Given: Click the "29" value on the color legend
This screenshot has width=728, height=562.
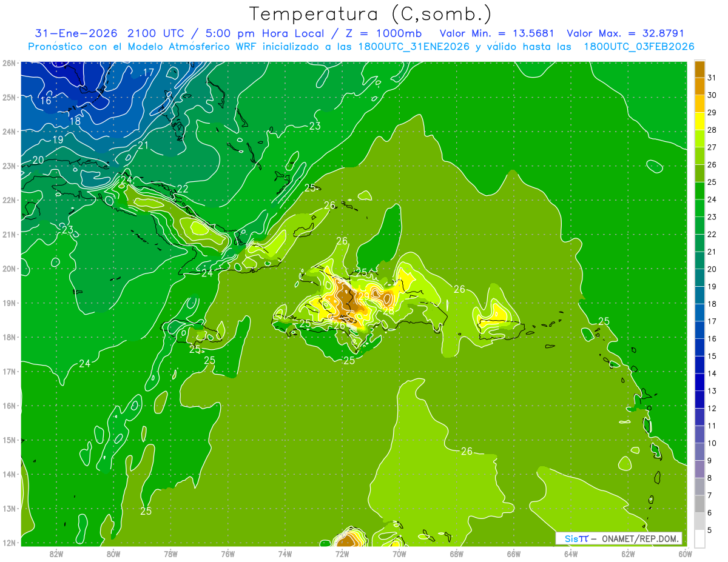Looking at the screenshot, I should pyautogui.click(x=712, y=112).
